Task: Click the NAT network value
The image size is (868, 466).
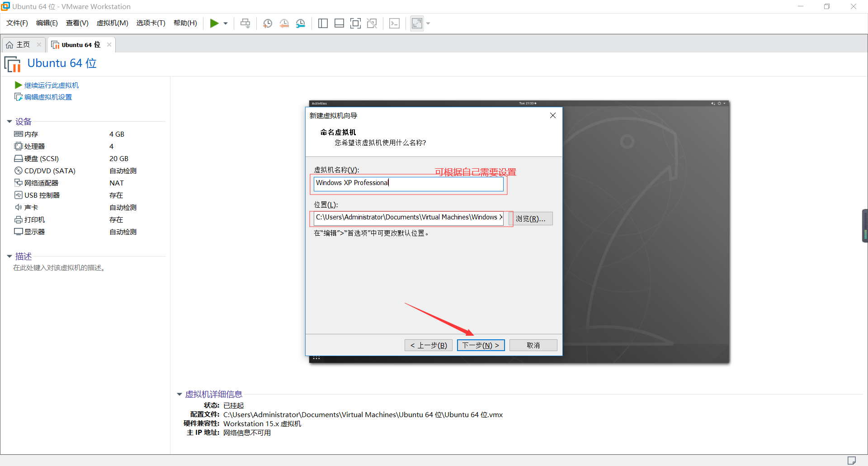Action: [x=116, y=183]
